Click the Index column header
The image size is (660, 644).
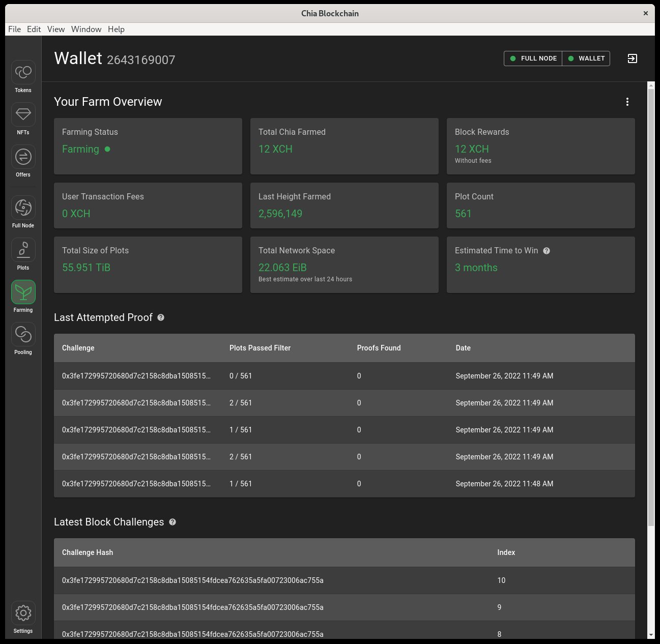[x=506, y=552]
